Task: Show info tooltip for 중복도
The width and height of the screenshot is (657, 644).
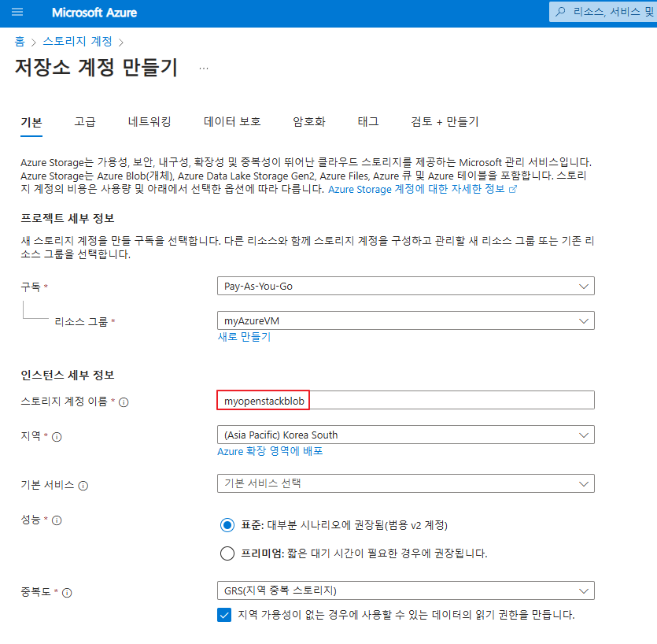Action: pos(67,593)
